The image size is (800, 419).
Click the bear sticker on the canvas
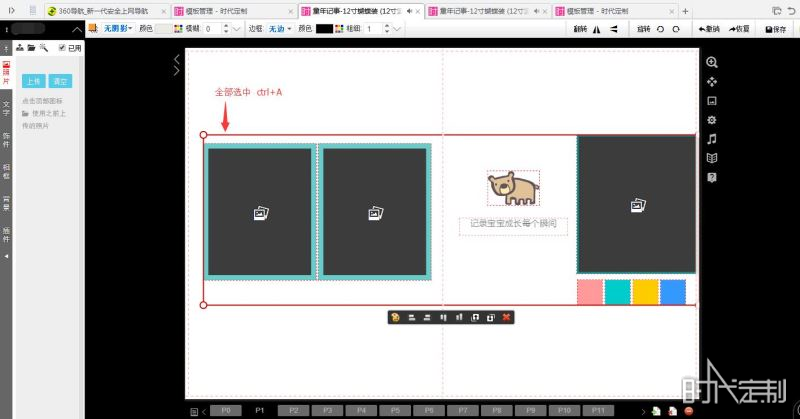pyautogui.click(x=513, y=188)
